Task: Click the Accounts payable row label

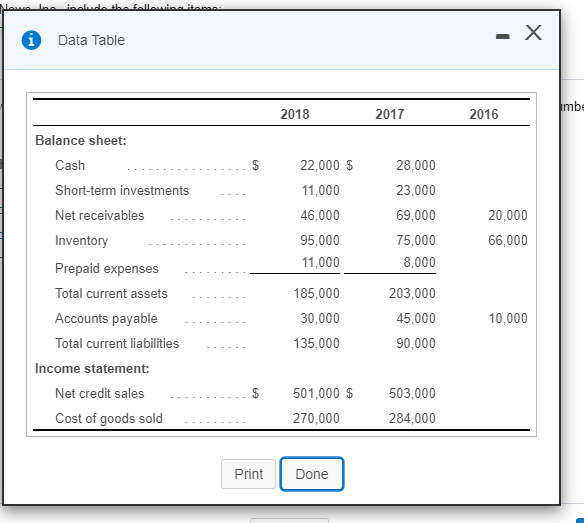Action: tap(106, 318)
